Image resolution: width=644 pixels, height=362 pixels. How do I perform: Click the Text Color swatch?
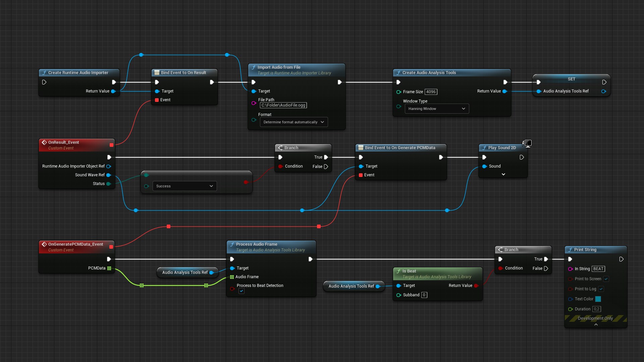598,299
